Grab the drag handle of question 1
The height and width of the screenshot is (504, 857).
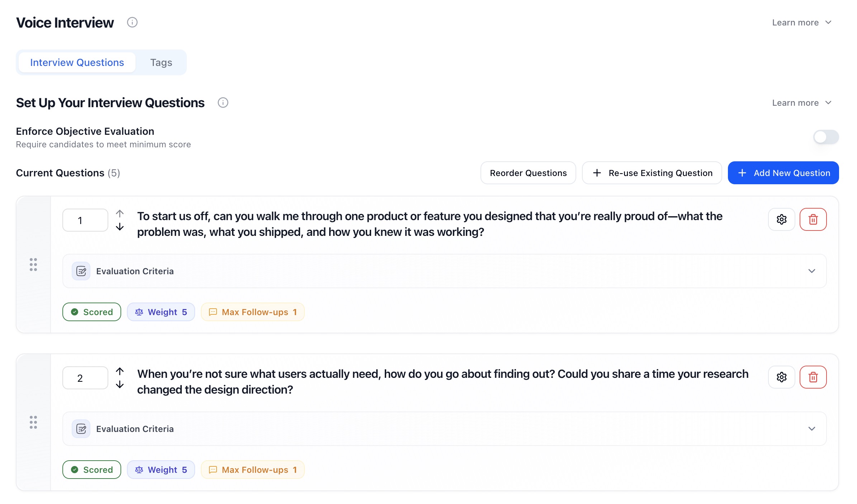(x=33, y=265)
